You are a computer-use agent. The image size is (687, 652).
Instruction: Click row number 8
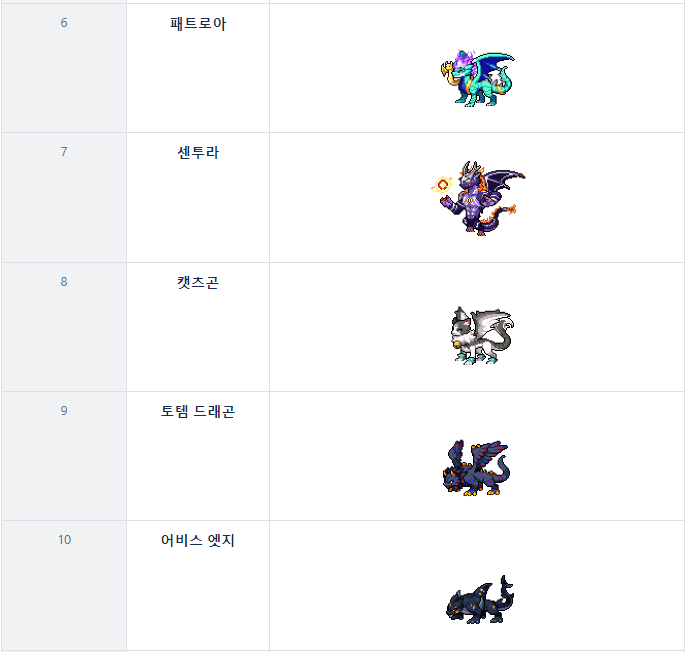[x=64, y=282]
